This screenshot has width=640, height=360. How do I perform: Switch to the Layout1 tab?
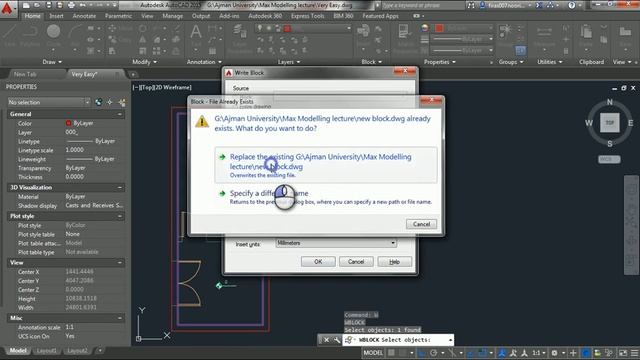click(47, 351)
